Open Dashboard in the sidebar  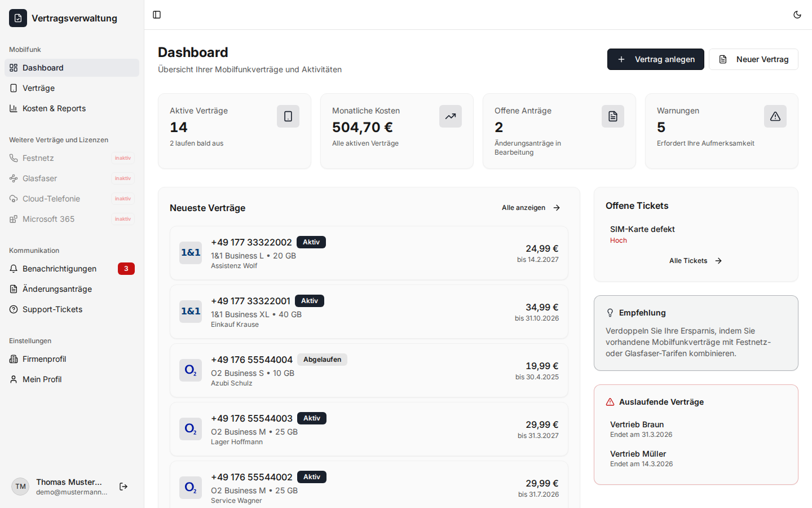(72, 68)
